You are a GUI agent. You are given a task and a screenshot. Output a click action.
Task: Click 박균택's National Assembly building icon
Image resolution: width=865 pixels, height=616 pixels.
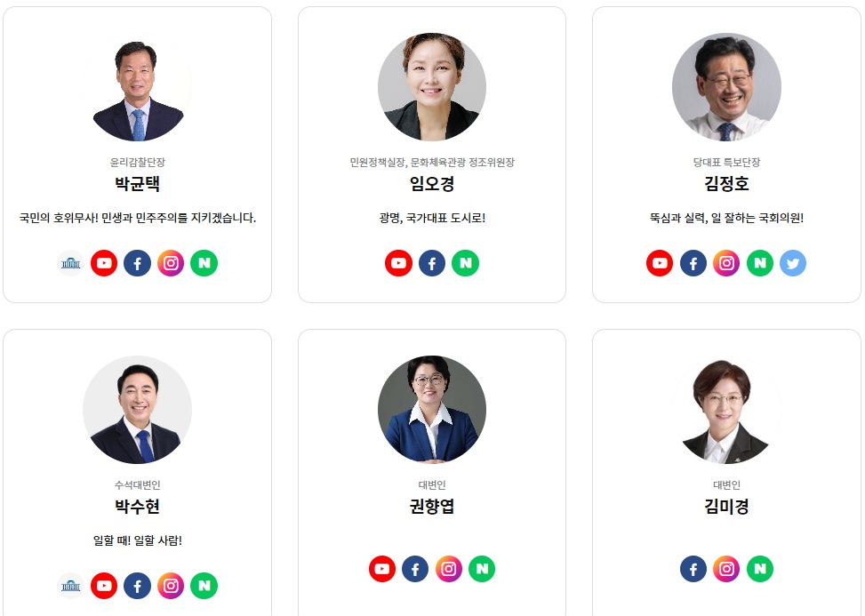point(70,263)
